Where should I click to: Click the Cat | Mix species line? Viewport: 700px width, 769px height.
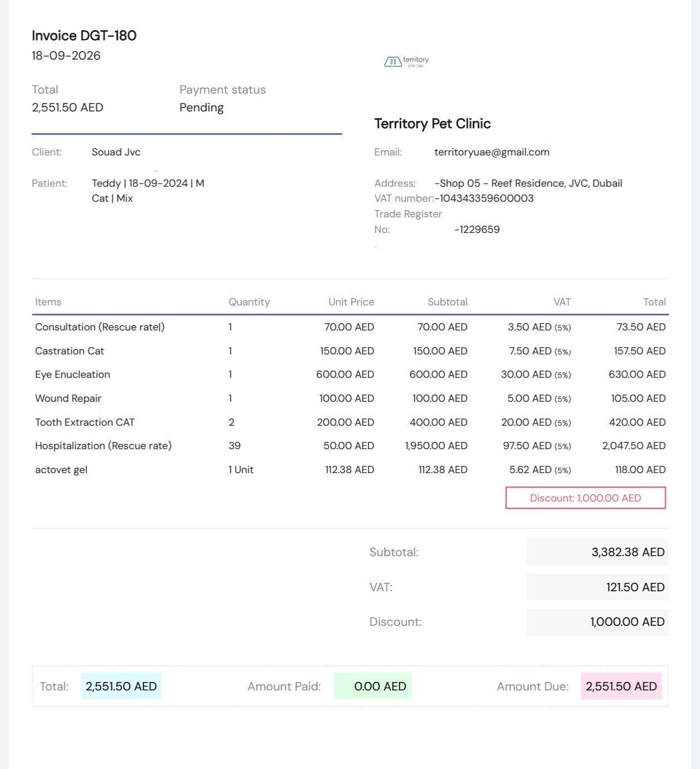tap(112, 198)
